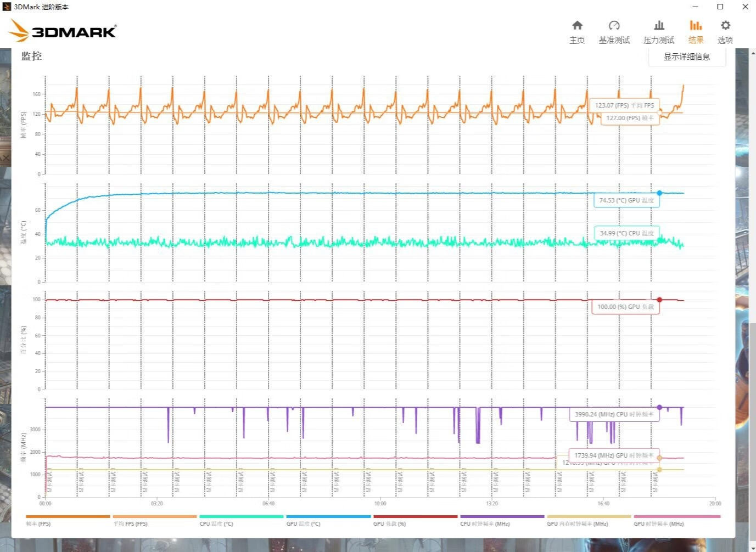The width and height of the screenshot is (756, 552).
Task: Click the 06:40 time axis label
Action: pos(268,503)
